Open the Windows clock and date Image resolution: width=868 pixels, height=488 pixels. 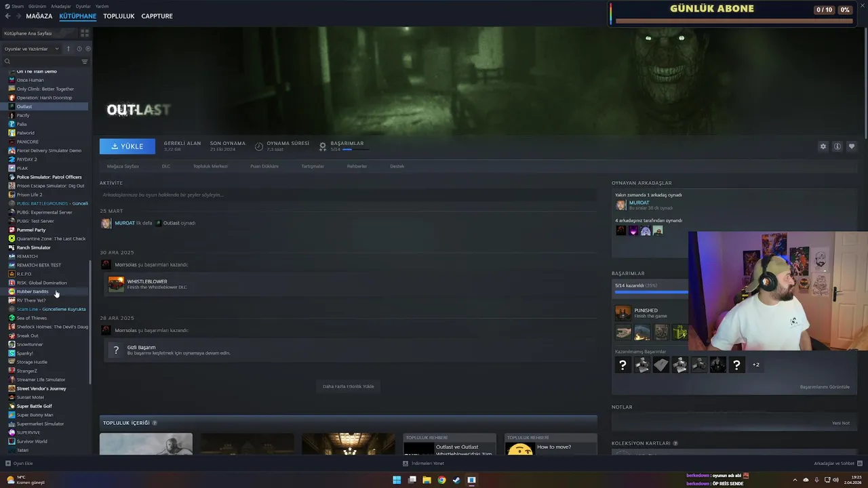[x=852, y=480]
